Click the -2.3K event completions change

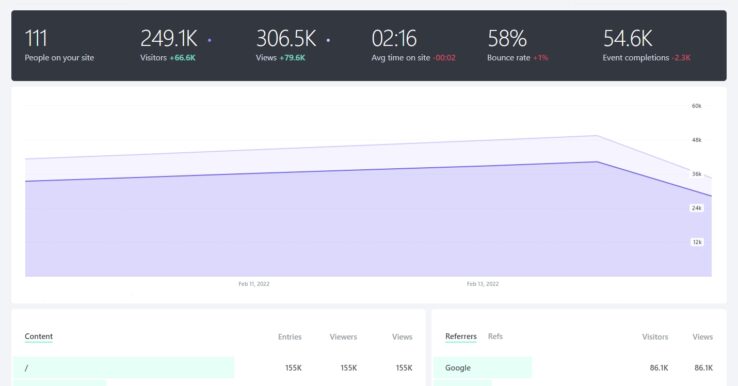[x=682, y=58]
